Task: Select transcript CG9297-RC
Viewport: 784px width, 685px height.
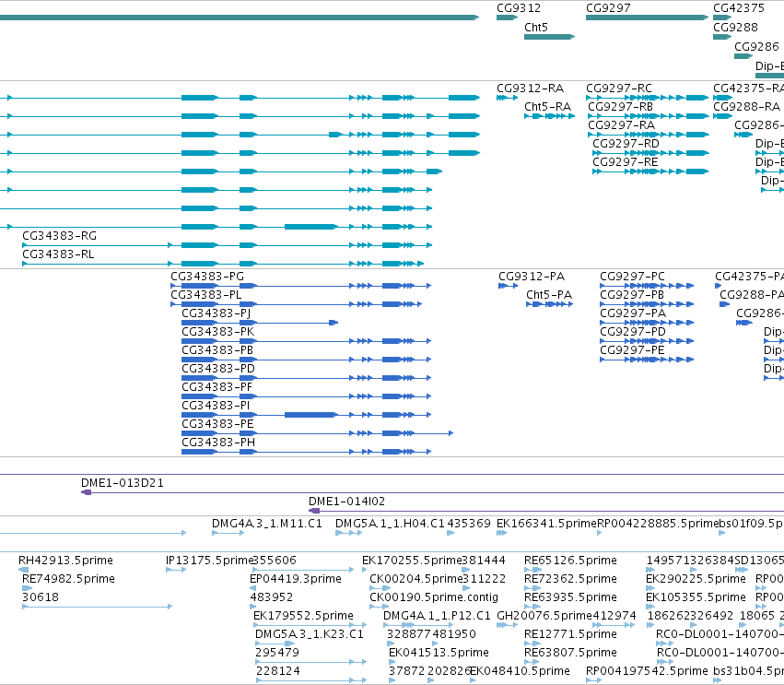Action: click(x=647, y=98)
